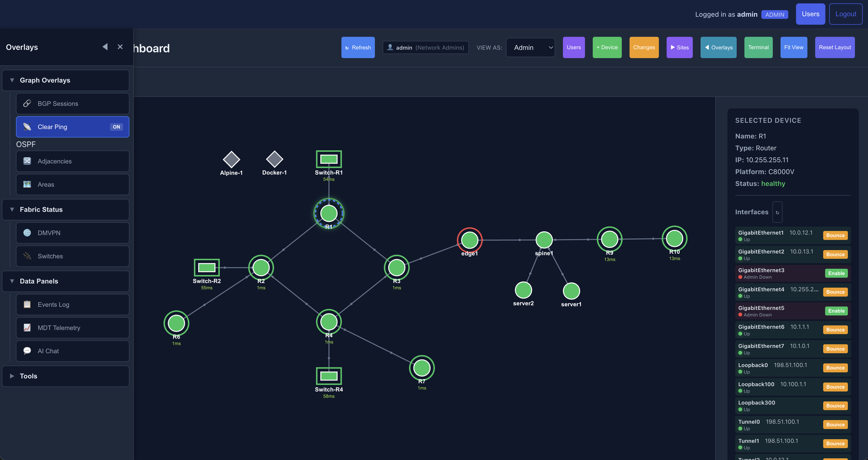Click the Refresh button
Screen dimensions: 868x460
[358, 47]
